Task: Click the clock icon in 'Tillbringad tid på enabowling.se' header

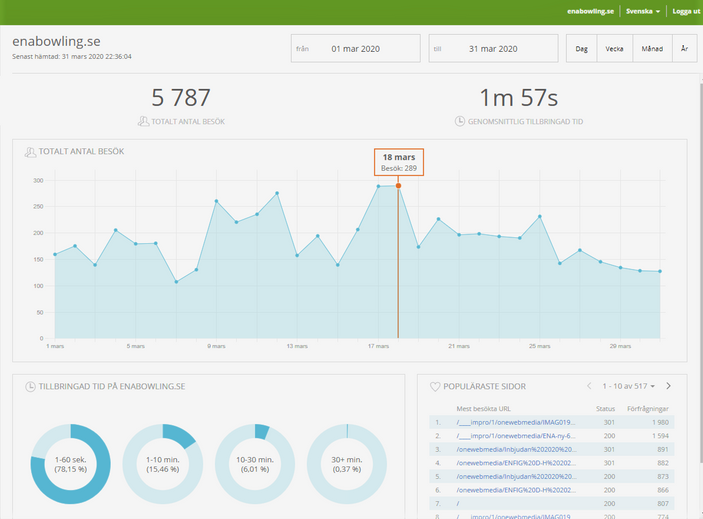Action: [x=30, y=386]
